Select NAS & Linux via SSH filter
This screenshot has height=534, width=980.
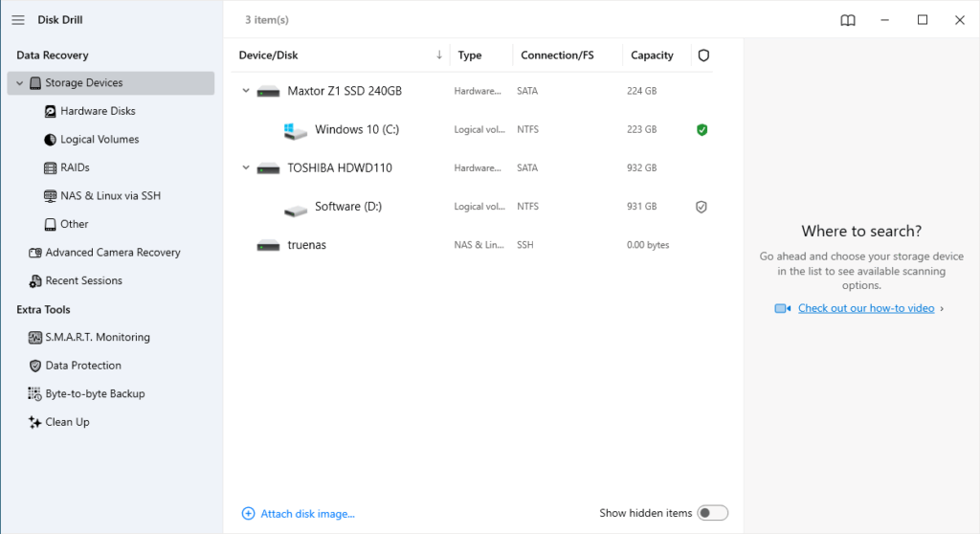110,196
